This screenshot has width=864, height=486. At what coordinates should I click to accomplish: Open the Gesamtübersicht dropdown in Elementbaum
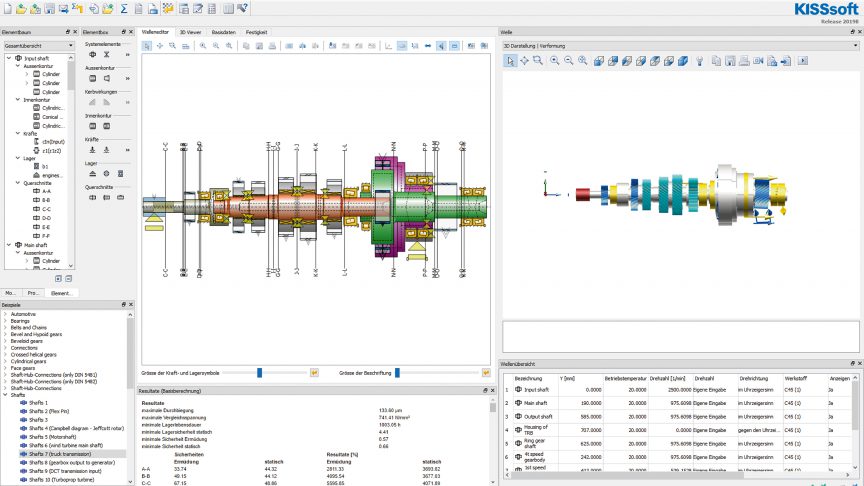click(39, 46)
